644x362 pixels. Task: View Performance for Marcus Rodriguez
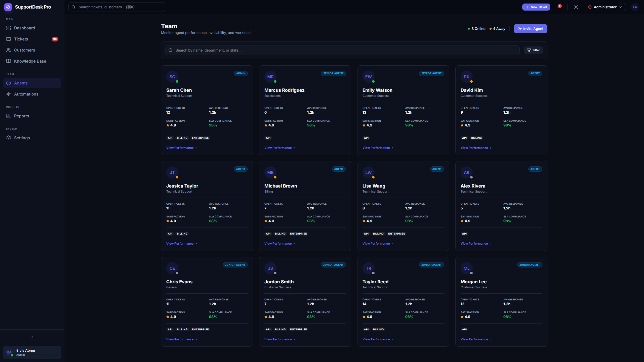coord(280,148)
